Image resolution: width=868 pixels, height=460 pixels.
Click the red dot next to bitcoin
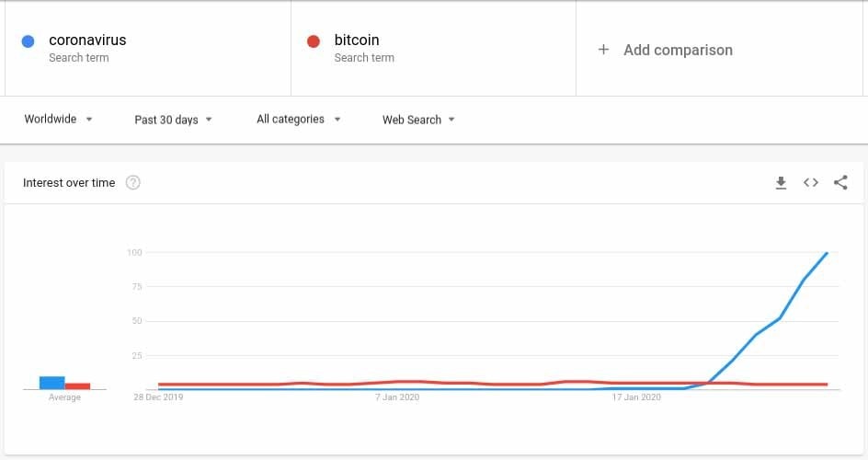click(314, 41)
